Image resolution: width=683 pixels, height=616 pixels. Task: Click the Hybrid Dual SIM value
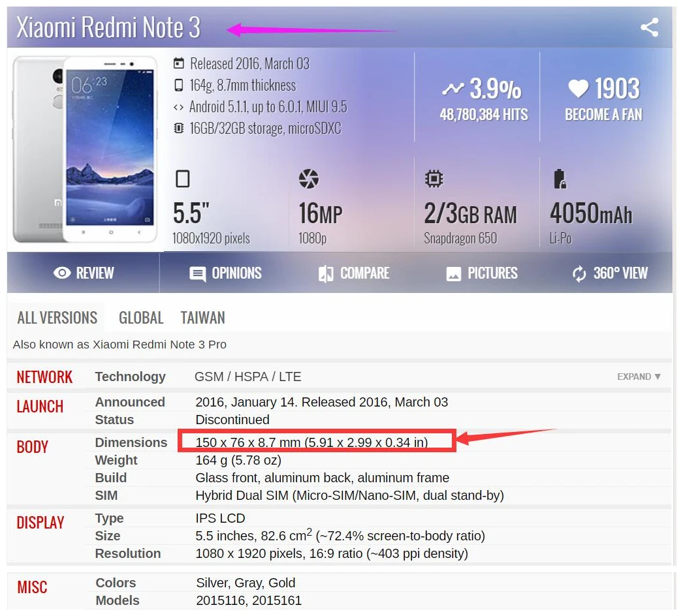click(350, 495)
